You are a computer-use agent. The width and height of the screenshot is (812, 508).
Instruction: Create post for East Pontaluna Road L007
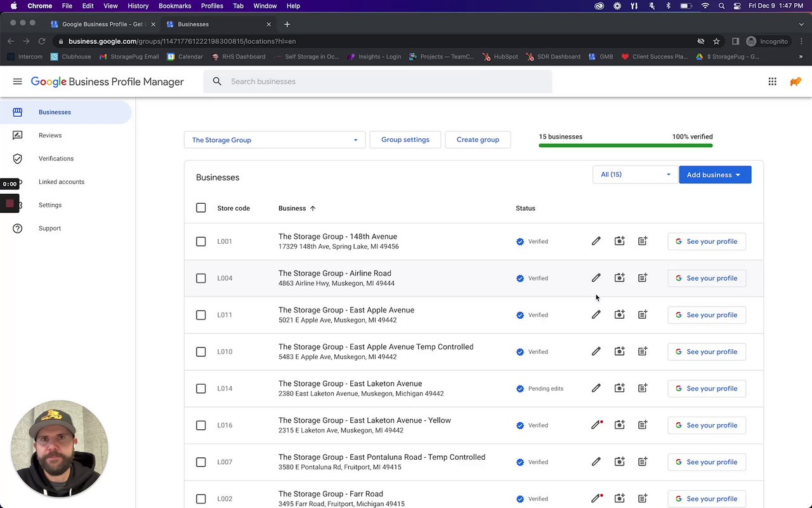pos(643,462)
